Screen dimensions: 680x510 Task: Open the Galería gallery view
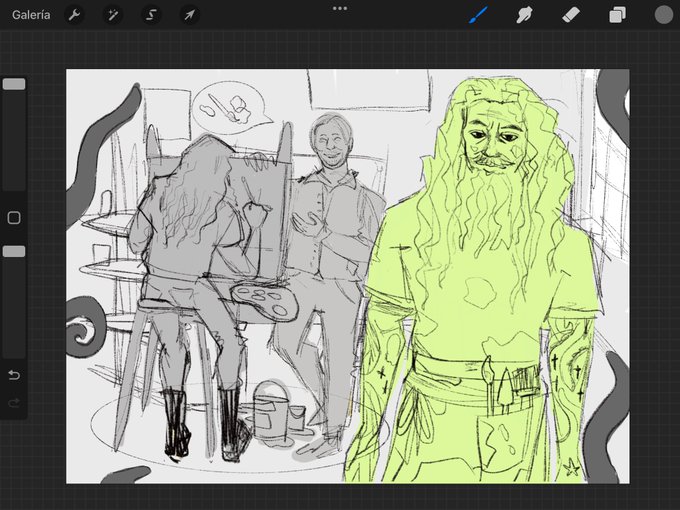pos(31,15)
